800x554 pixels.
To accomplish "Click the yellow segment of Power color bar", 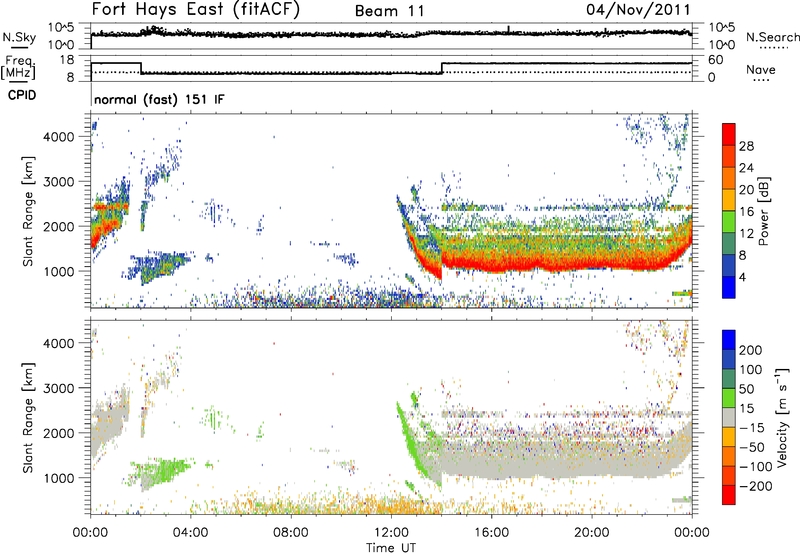I will click(729, 199).
